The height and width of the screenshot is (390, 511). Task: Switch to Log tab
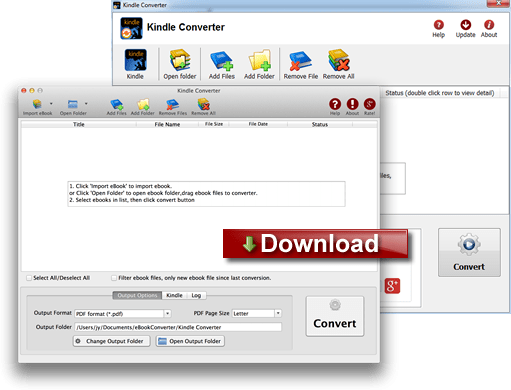196,295
